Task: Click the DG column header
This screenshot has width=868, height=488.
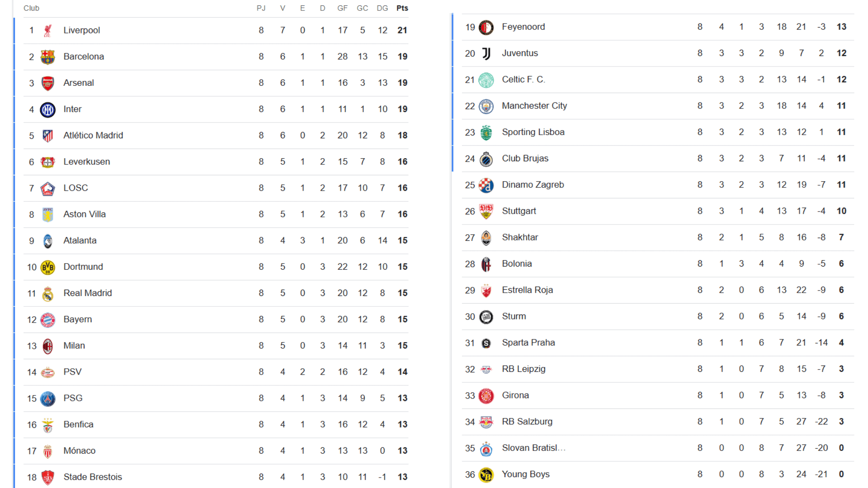Action: click(x=382, y=8)
